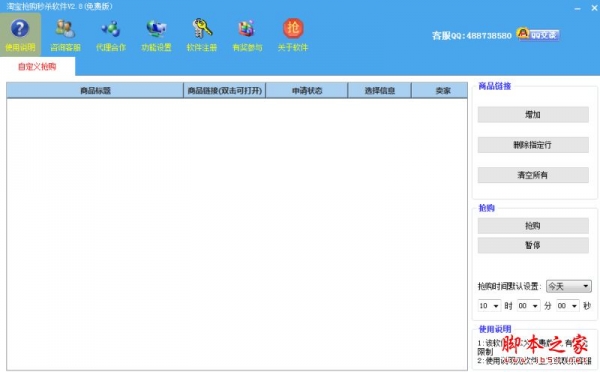Click the 暂停 pause button

[x=533, y=245]
